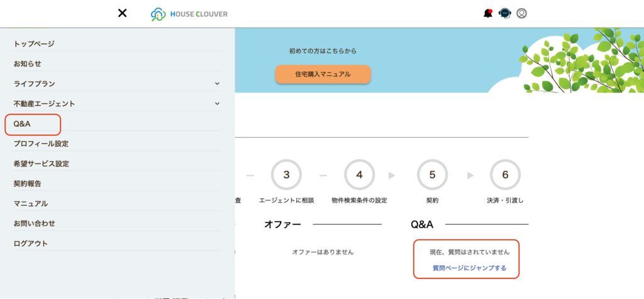
Task: Open プロフィール設定 menu item
Action: tap(41, 144)
